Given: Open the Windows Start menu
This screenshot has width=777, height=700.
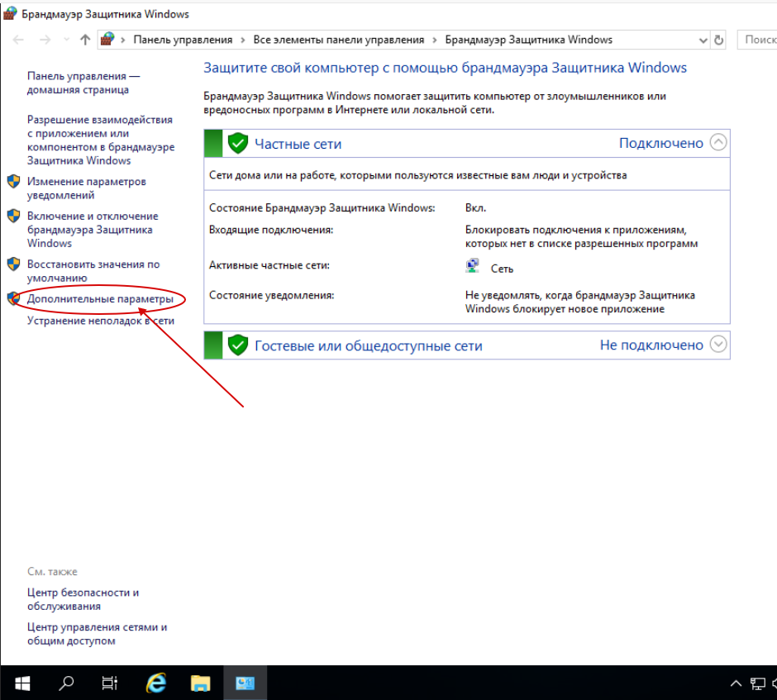Looking at the screenshot, I should 22,683.
